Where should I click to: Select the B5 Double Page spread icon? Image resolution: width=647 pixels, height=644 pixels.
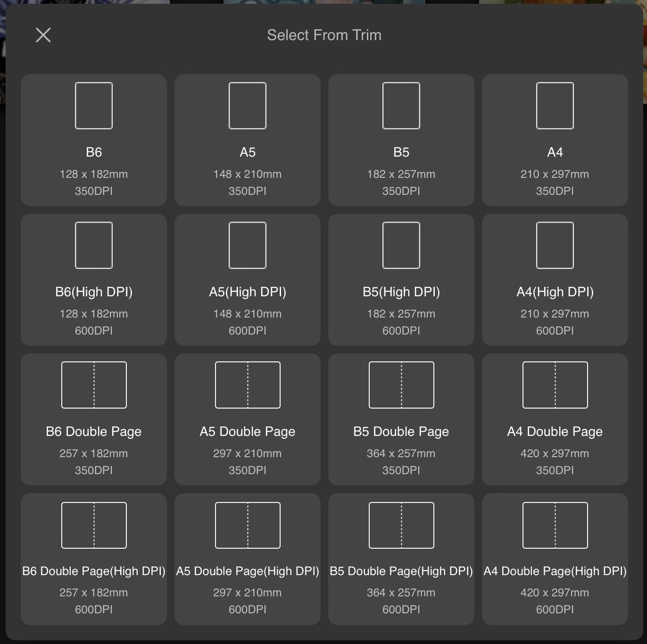tap(401, 385)
